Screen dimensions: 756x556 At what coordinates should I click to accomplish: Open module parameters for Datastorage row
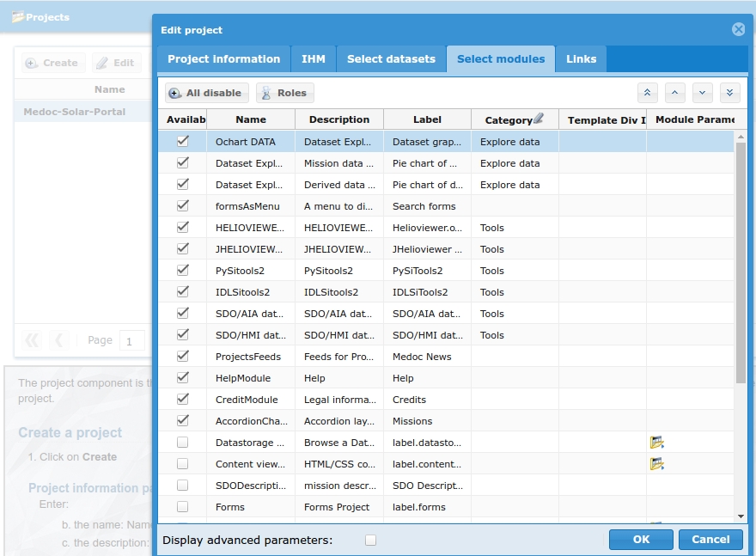click(656, 443)
